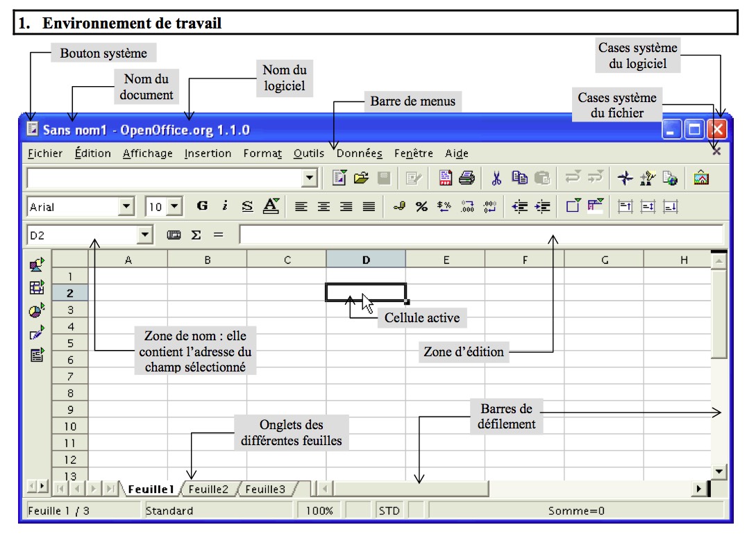The height and width of the screenshot is (534, 756).
Task: Expand the Load URL dropdown arrow
Action: point(310,178)
